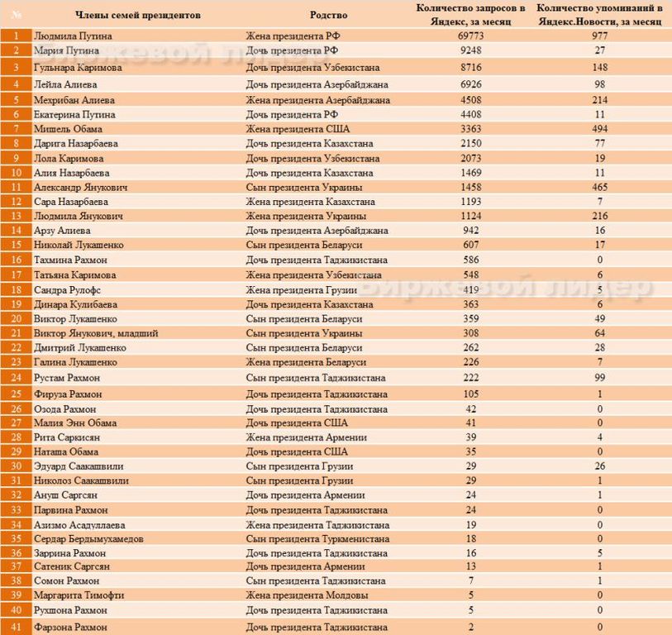Click the query count 9248

[471, 50]
